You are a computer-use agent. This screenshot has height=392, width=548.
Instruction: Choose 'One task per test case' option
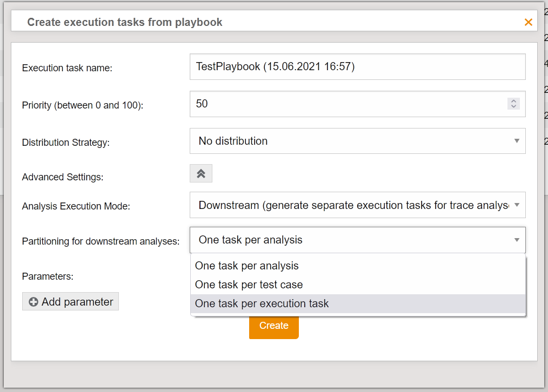(249, 285)
